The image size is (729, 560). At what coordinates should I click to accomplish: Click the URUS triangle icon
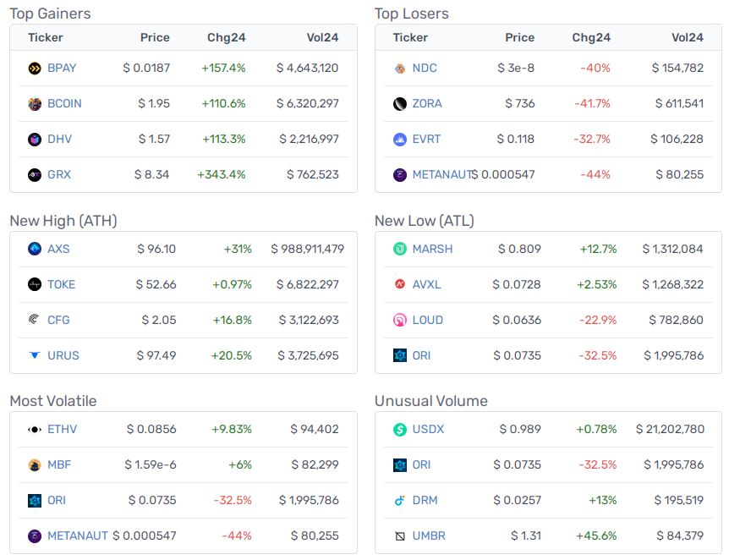(35, 355)
